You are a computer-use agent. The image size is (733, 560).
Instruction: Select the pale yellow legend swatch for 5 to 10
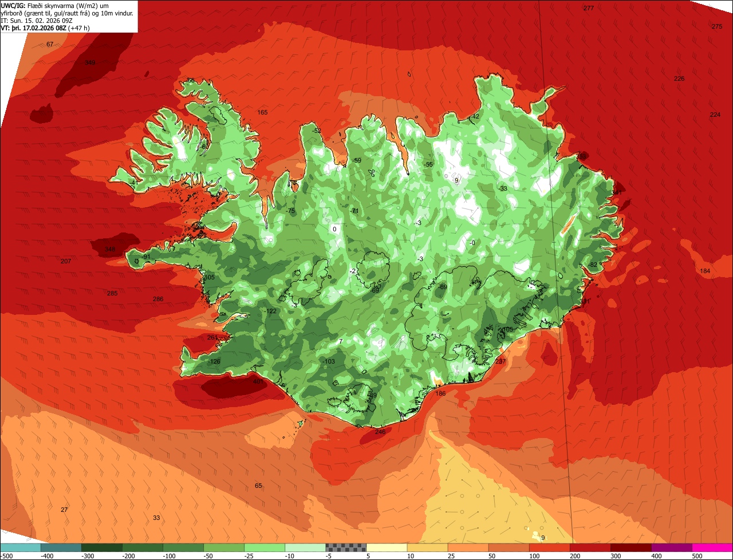387,547
